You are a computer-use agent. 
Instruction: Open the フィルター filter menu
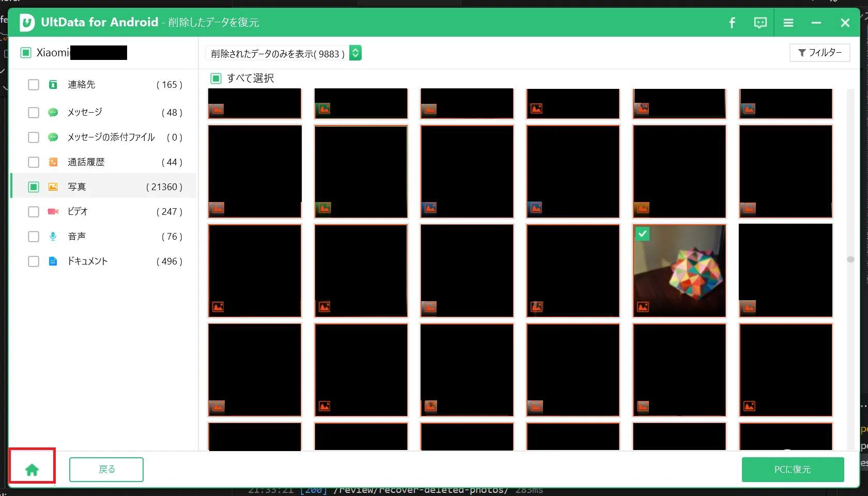coord(819,53)
